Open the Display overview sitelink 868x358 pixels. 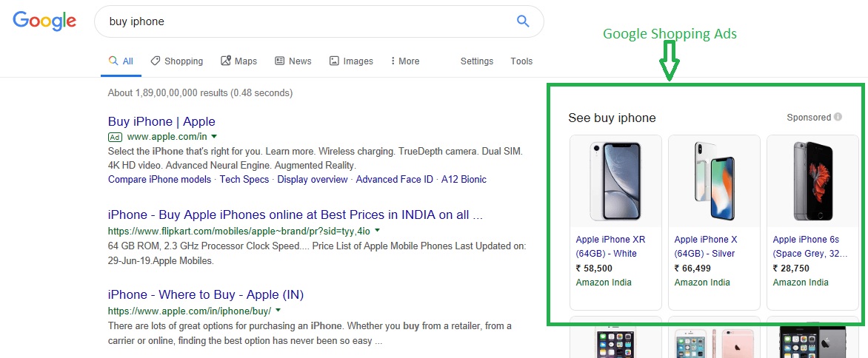(x=313, y=180)
